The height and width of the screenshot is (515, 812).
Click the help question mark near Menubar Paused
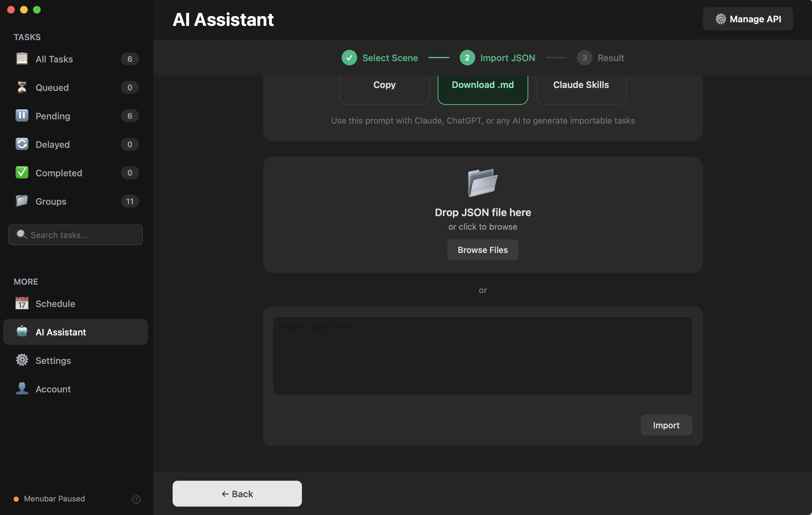pos(136,499)
